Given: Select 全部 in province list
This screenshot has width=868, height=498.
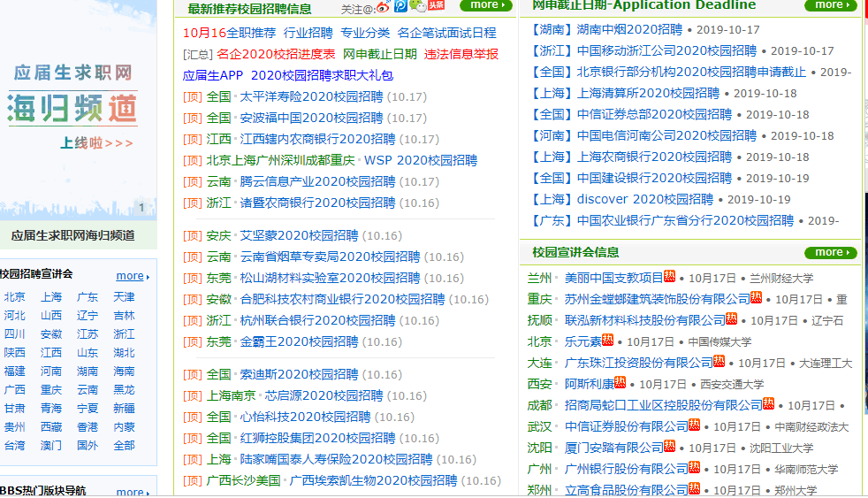Looking at the screenshot, I should click(125, 446).
